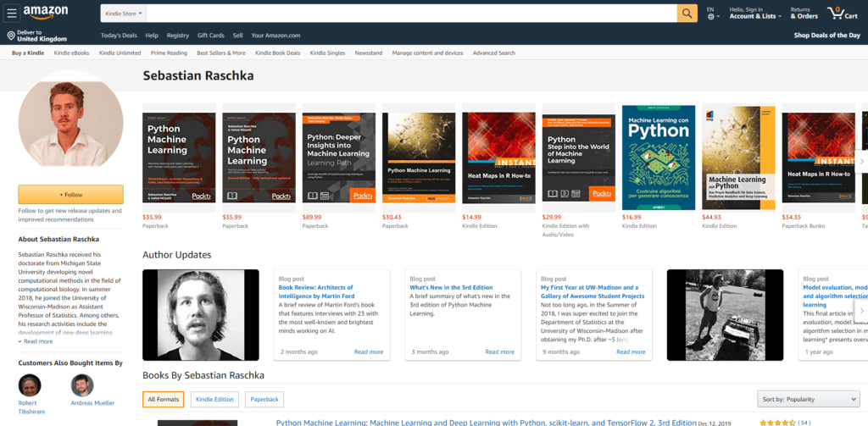The width and height of the screenshot is (868, 426).
Task: Open Manage content and devices
Action: coord(427,53)
